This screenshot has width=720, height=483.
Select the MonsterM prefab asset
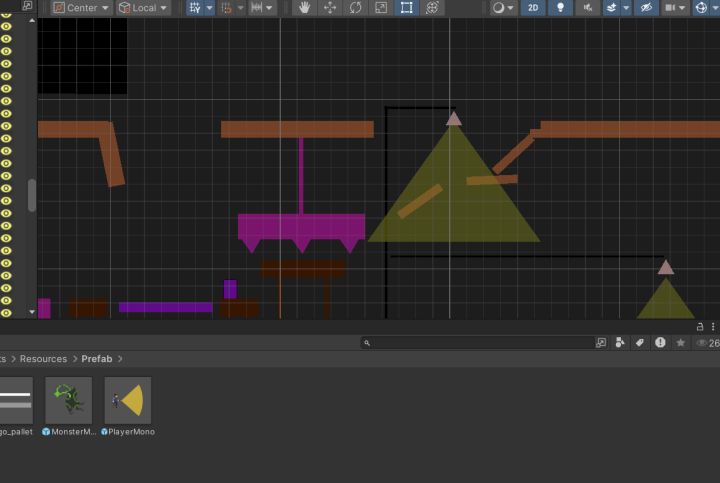click(69, 400)
